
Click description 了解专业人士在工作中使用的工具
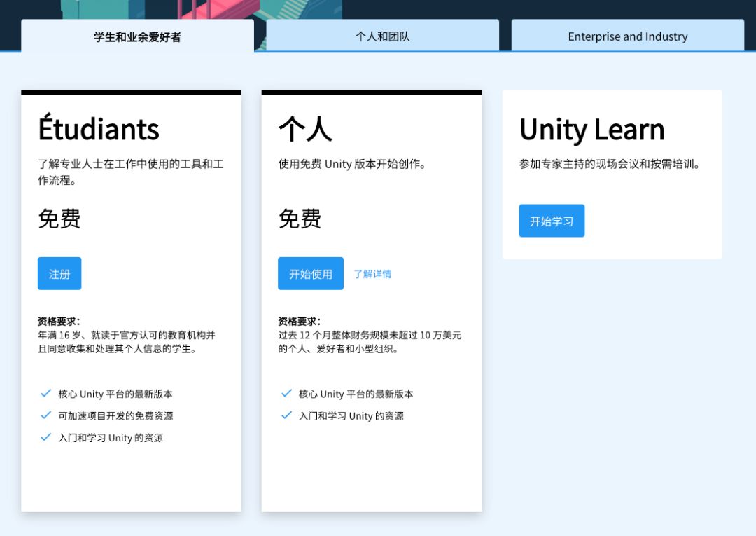click(x=131, y=172)
